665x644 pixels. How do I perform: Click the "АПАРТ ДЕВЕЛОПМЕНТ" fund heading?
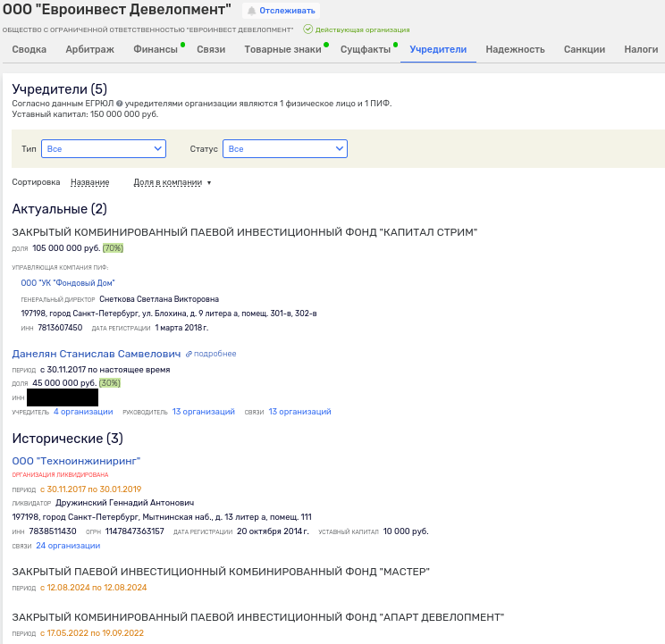(257, 617)
